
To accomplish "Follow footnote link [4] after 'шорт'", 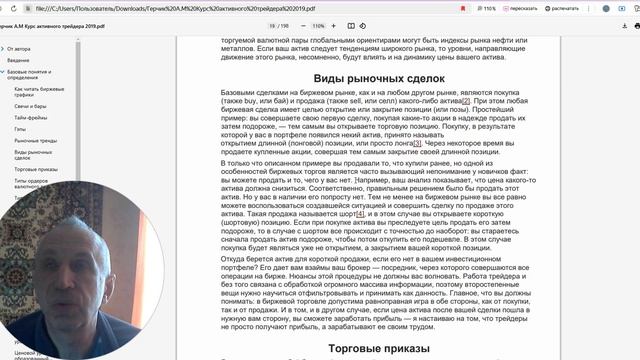I will point(360,214).
